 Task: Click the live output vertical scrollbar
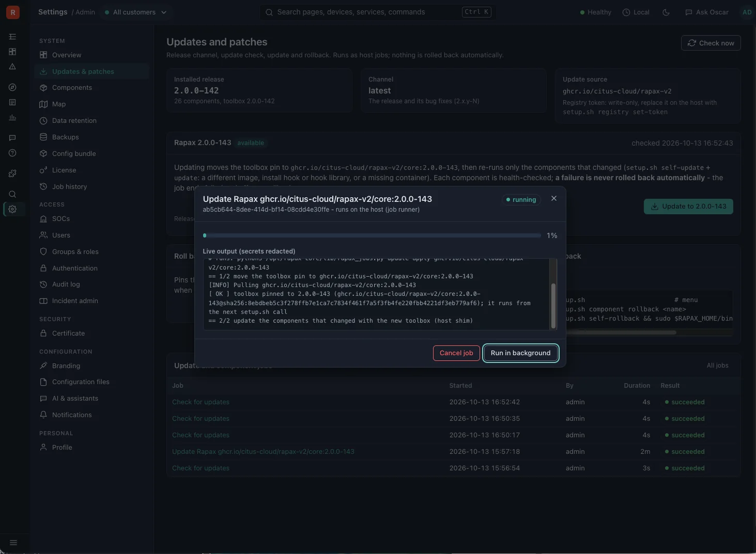tap(553, 306)
